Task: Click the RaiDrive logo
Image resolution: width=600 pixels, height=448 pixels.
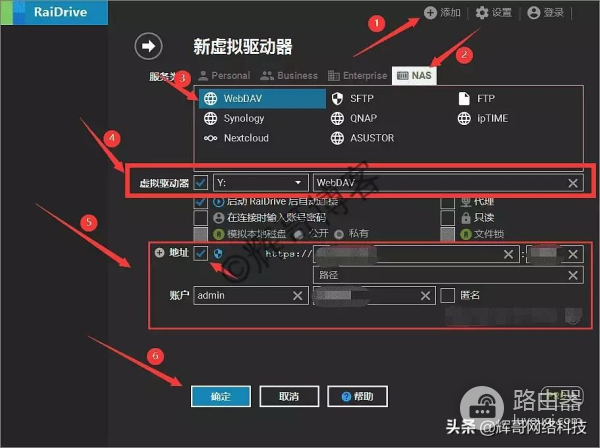Action: (x=54, y=12)
